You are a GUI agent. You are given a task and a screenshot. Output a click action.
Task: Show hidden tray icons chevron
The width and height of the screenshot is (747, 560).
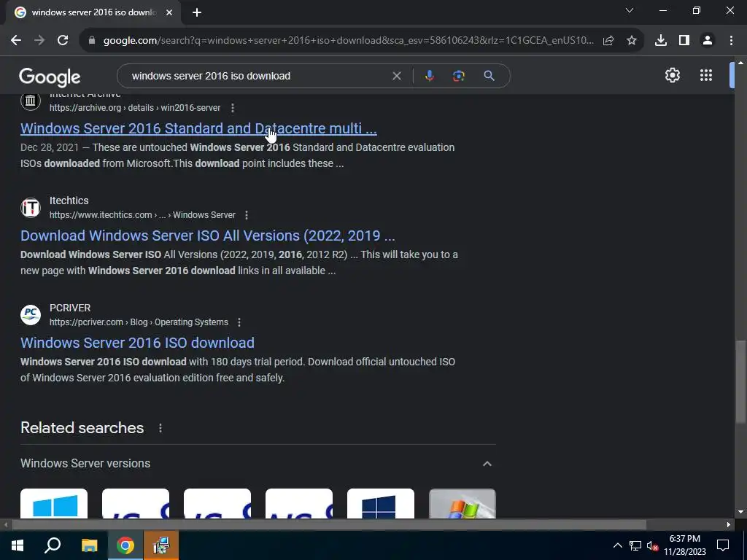tap(617, 545)
